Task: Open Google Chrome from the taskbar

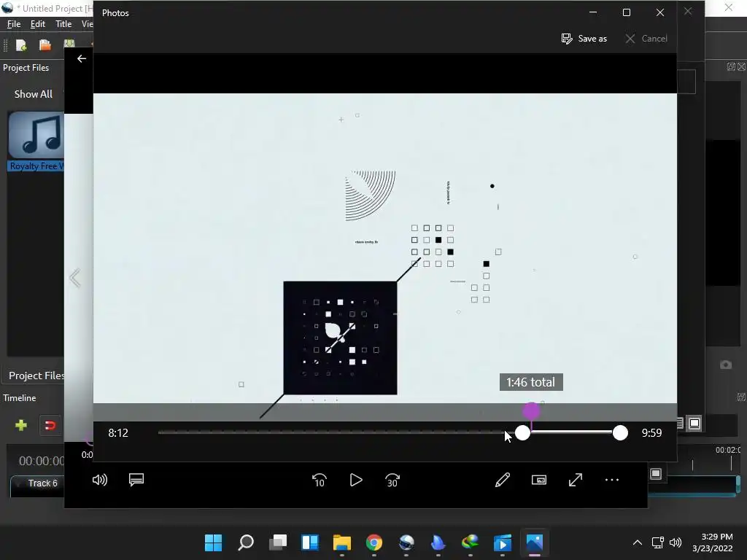Action: 374,542
